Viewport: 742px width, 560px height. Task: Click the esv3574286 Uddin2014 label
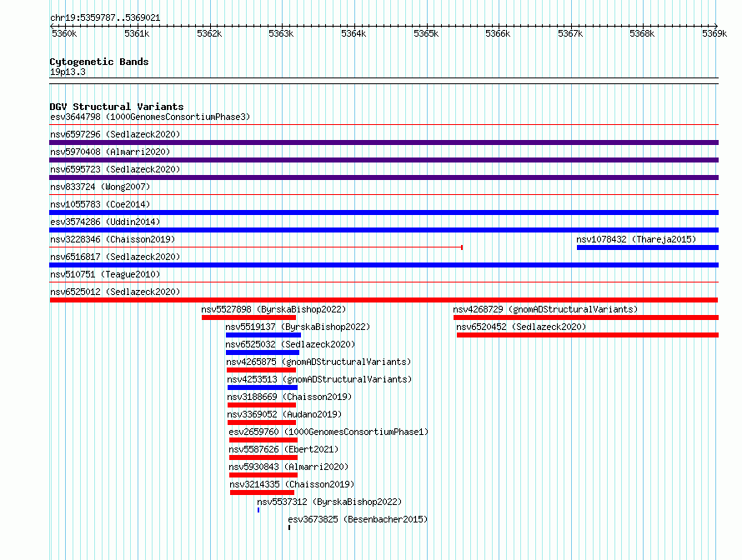[105, 222]
